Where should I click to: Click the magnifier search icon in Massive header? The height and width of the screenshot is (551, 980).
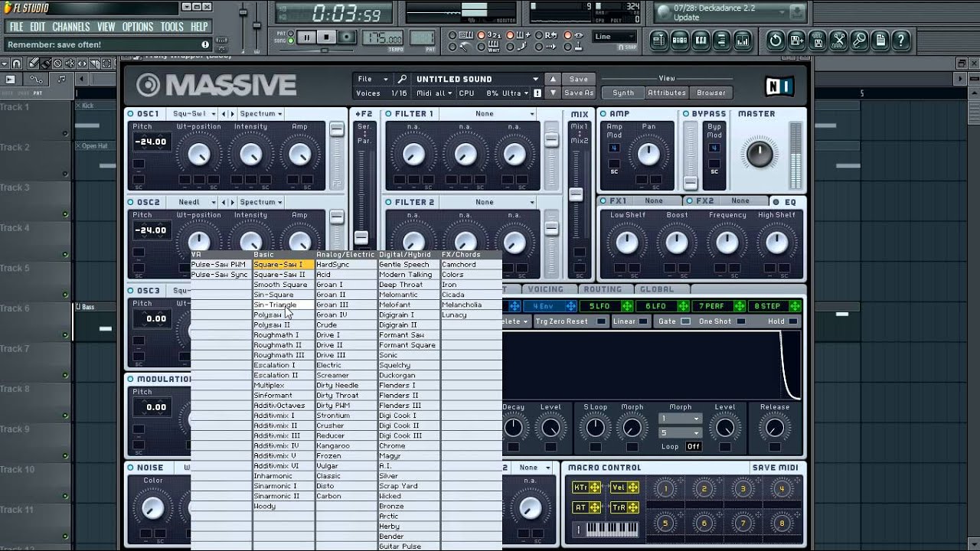coord(402,79)
